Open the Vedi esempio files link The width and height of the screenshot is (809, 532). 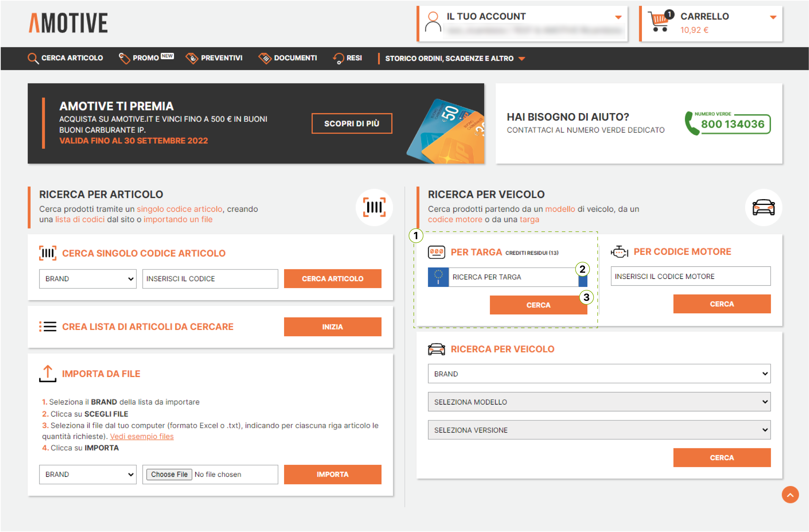pos(142,436)
